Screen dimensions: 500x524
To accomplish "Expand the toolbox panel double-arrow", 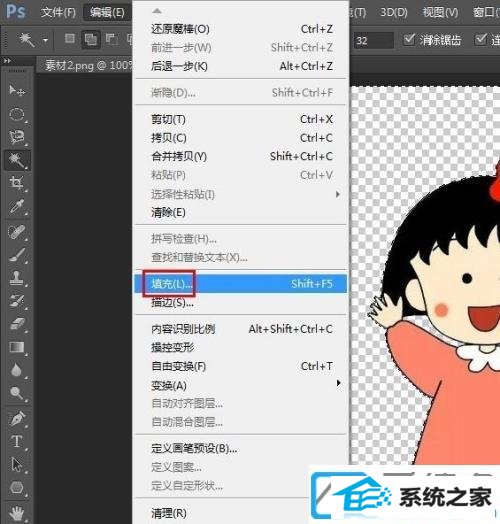I will [7, 60].
